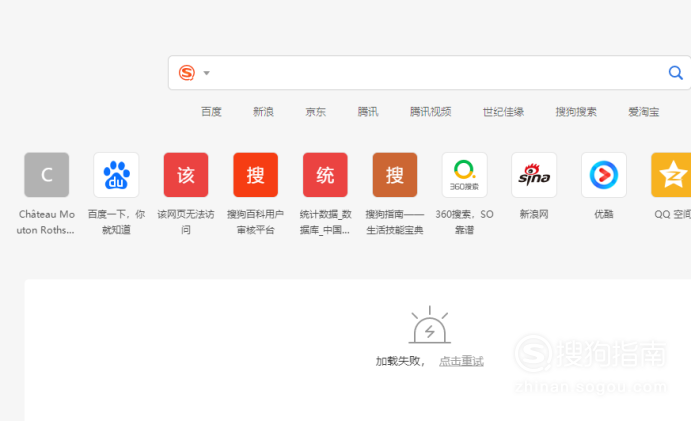
Task: Open the yellow QQ空间 star tile
Action: 671,175
